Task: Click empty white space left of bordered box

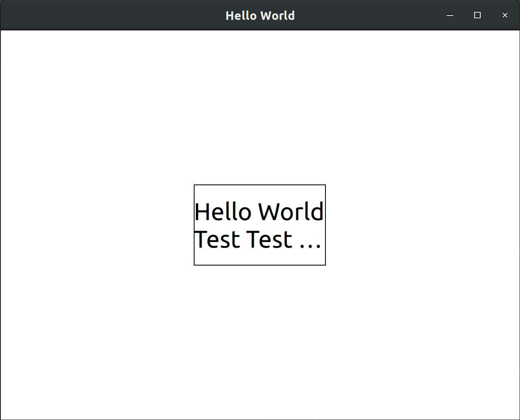Action: tap(97, 225)
